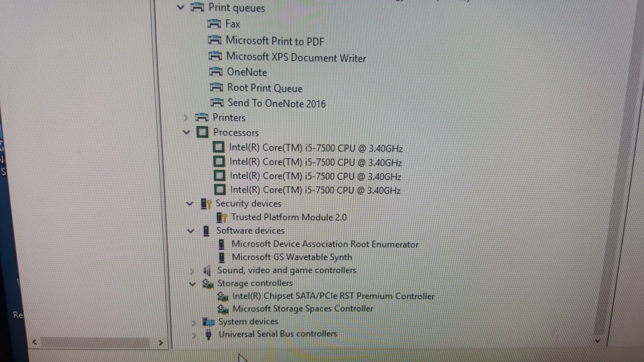644x362 pixels.
Task: Click the Sound controllers speaker icon
Action: click(208, 271)
